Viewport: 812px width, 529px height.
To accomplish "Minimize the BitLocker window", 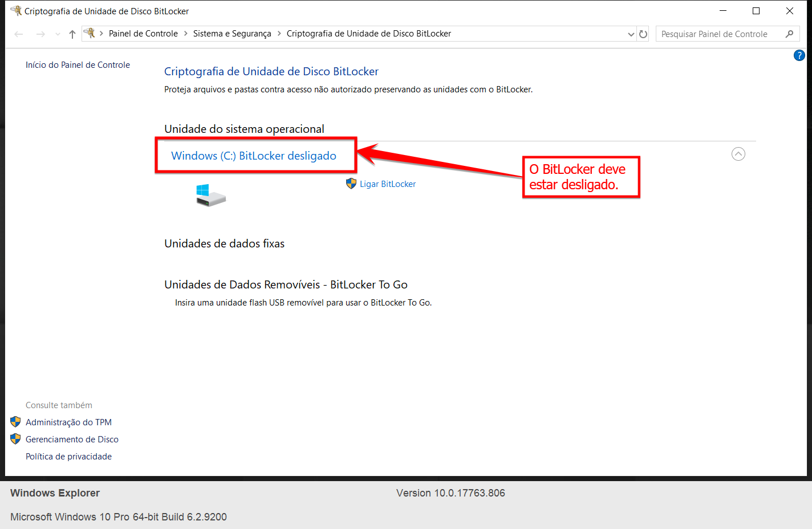I will click(723, 11).
